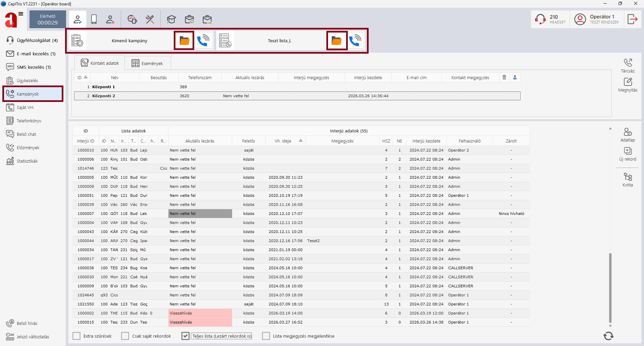Click the Megnyitás button
Viewport: 644px width, 346px height.
pyautogui.click(x=628, y=85)
